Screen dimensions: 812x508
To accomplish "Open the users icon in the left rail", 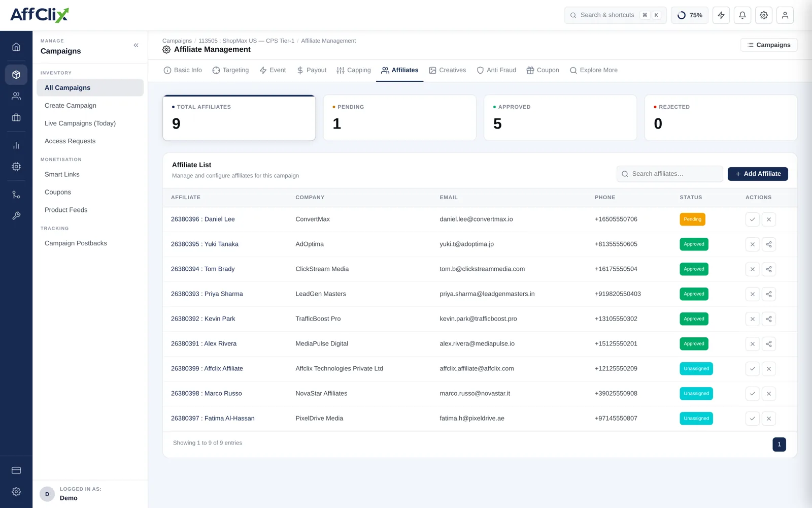I will tap(16, 96).
